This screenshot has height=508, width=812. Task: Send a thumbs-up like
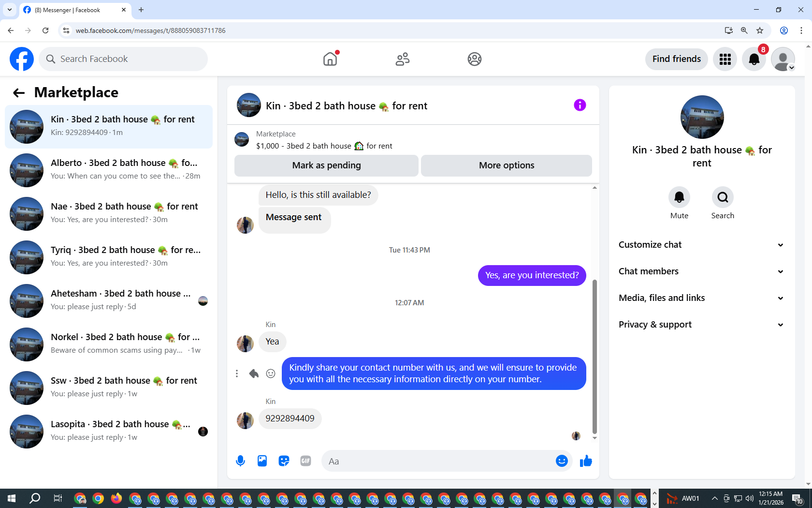tap(586, 461)
